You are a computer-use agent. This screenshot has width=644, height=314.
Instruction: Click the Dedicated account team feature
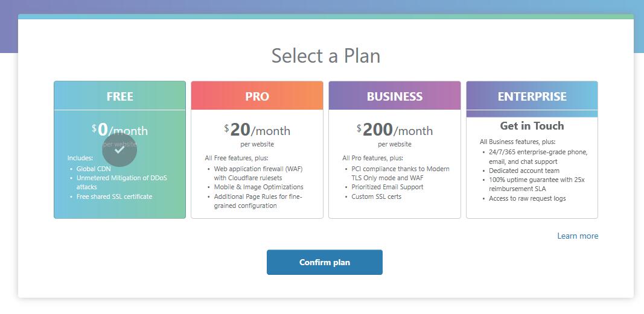(x=524, y=171)
